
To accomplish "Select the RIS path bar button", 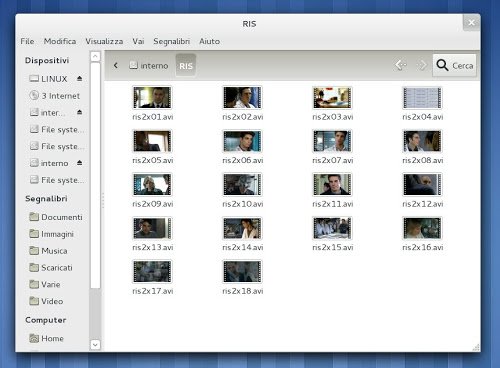I will (x=186, y=66).
